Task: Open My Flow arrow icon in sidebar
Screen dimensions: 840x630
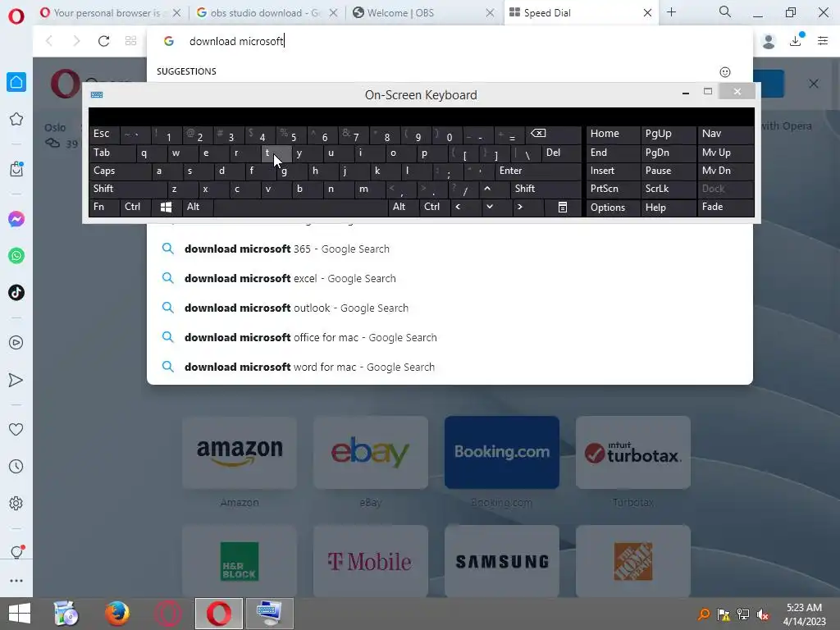Action: (x=16, y=380)
